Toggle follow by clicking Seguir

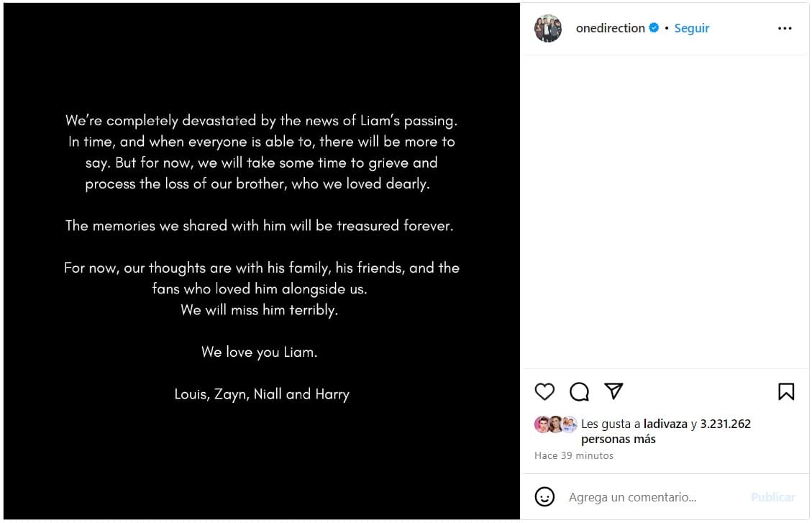tap(691, 28)
